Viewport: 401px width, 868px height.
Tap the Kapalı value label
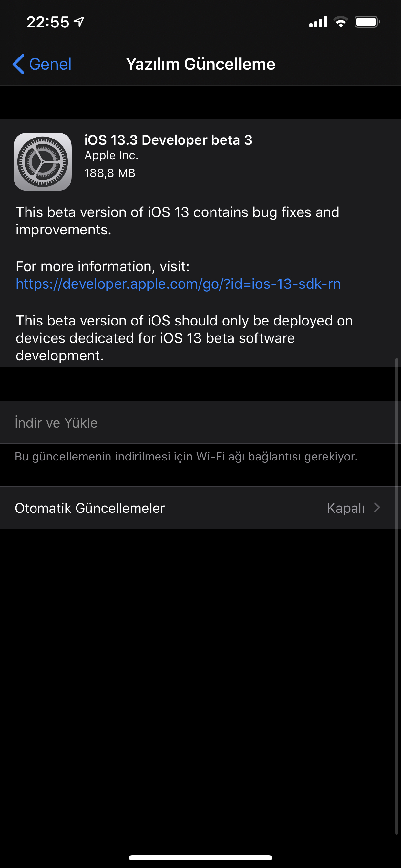346,508
